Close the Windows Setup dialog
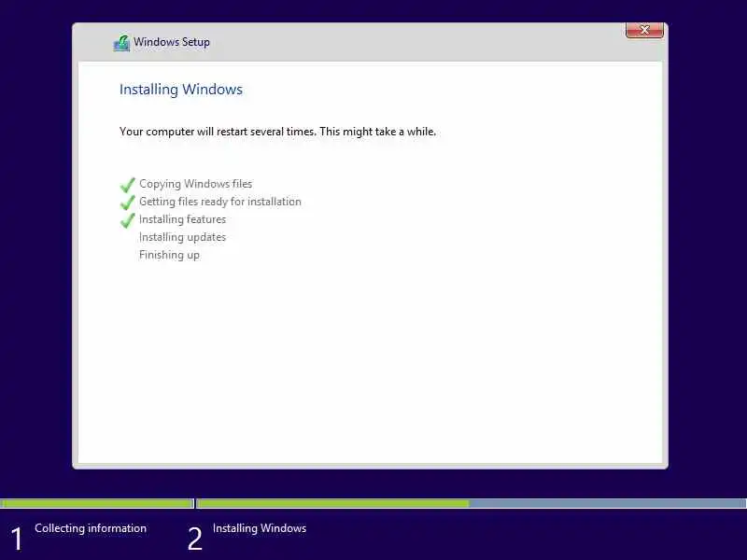 (644, 30)
